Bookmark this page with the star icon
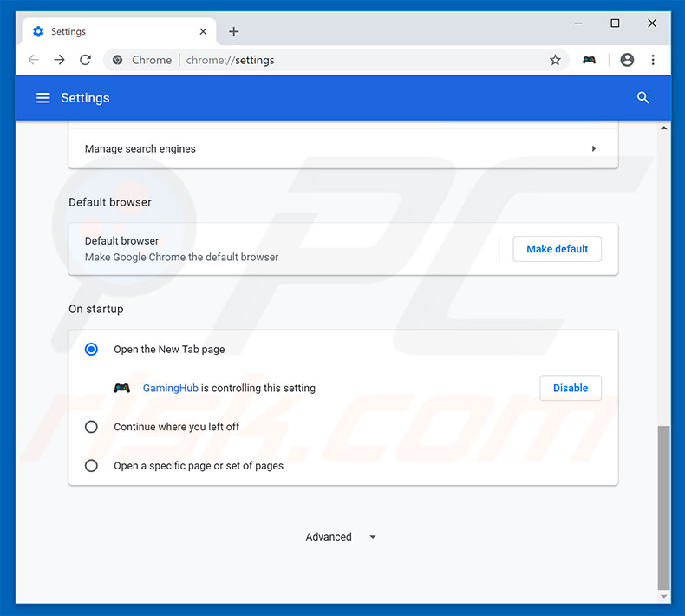 click(555, 60)
